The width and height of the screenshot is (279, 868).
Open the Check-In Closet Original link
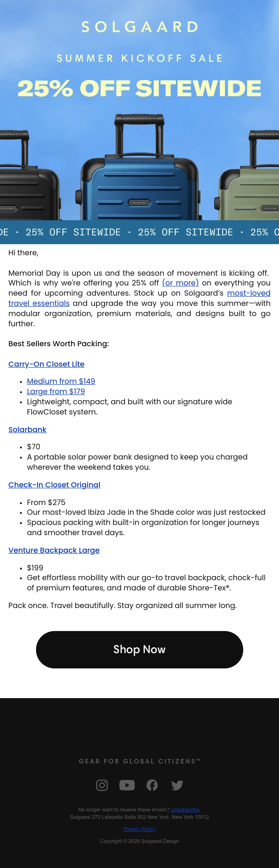pyautogui.click(x=54, y=485)
